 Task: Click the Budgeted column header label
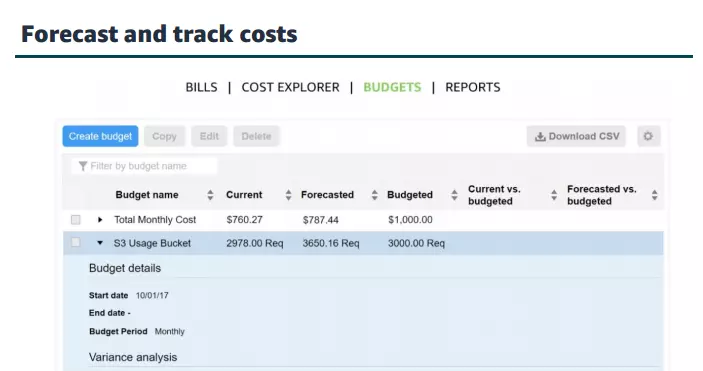(410, 195)
